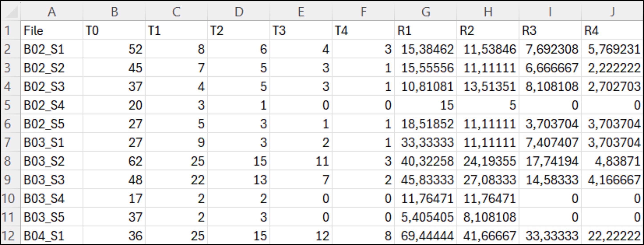Select cell containing B02_S1
Image resolution: width=644 pixels, height=245 pixels.
pyautogui.click(x=52, y=49)
